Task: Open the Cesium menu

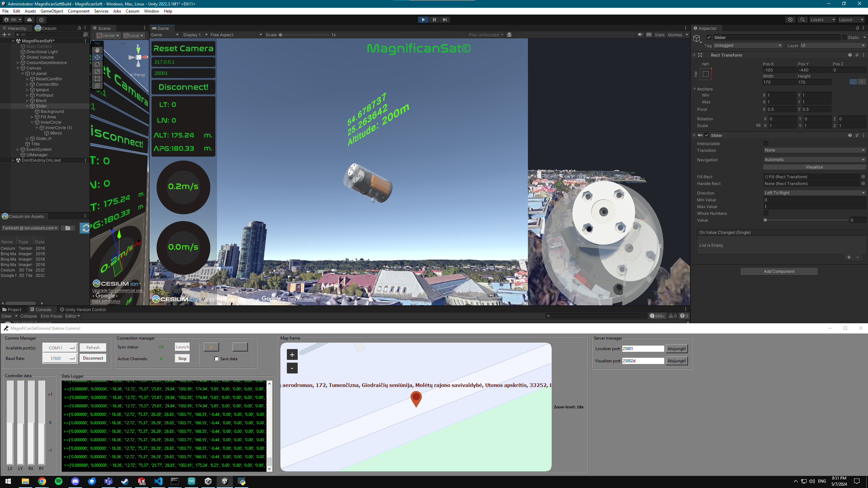Action: (132, 11)
